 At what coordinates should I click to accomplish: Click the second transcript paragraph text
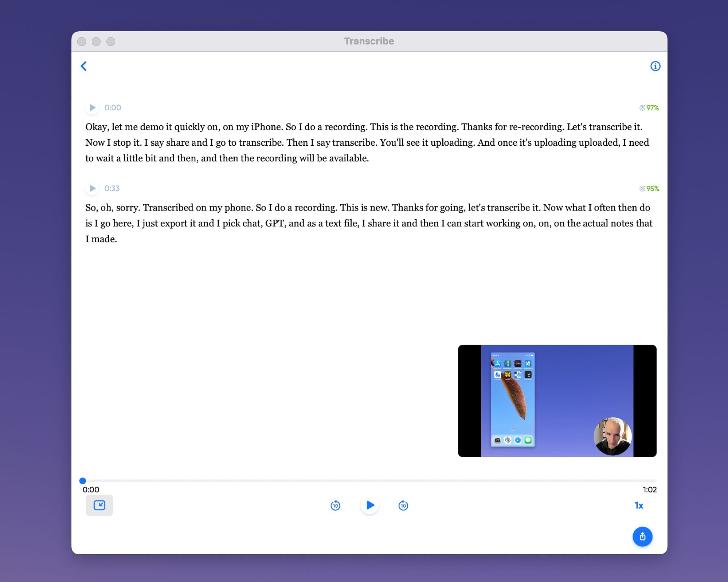(x=364, y=223)
